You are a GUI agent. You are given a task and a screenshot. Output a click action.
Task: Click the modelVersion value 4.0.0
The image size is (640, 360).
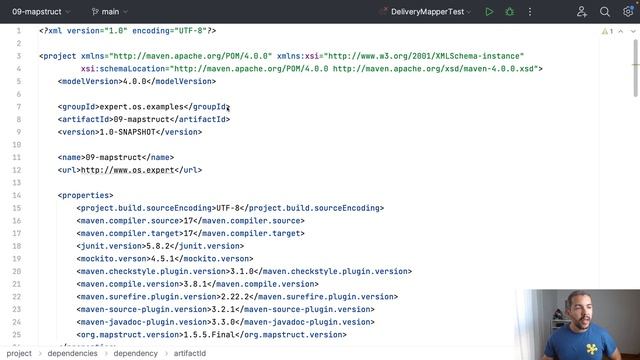(135, 81)
